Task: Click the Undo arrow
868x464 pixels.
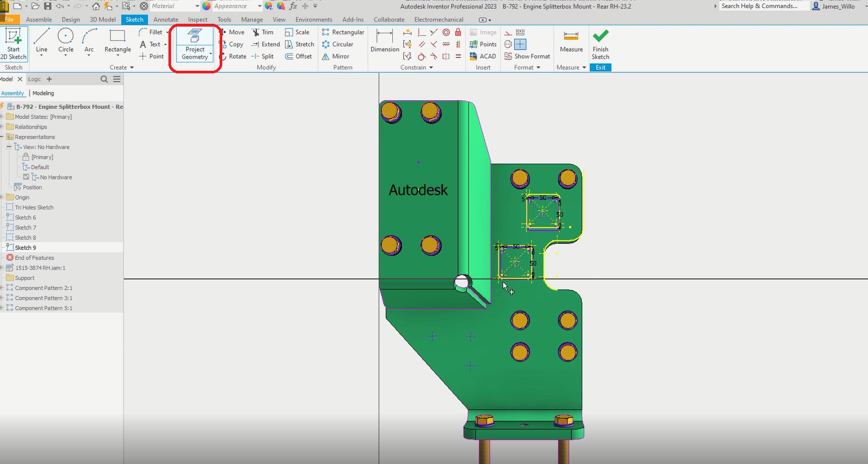Action: pyautogui.click(x=60, y=6)
